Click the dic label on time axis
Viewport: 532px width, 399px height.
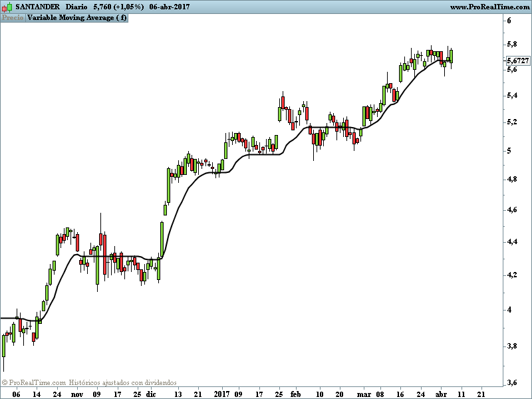coord(151,394)
